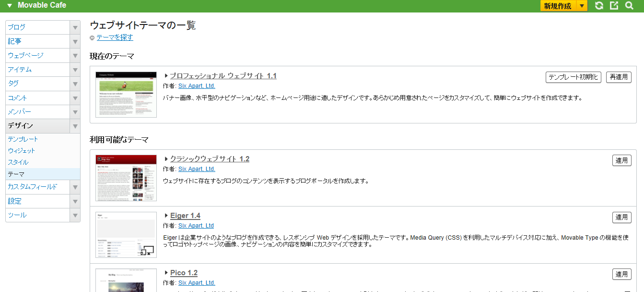Click クラシックウェブサイト theme thumbnail
This screenshot has height=292, width=644.
click(x=126, y=178)
